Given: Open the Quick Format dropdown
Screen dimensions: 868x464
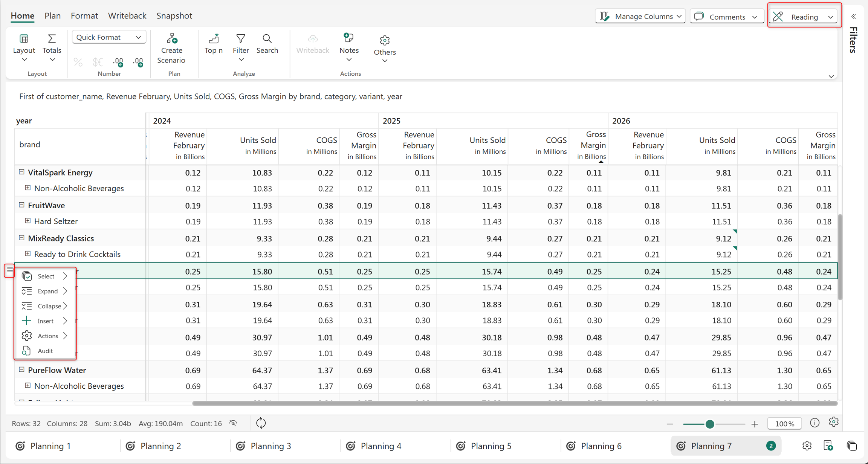Looking at the screenshot, I should 109,37.
